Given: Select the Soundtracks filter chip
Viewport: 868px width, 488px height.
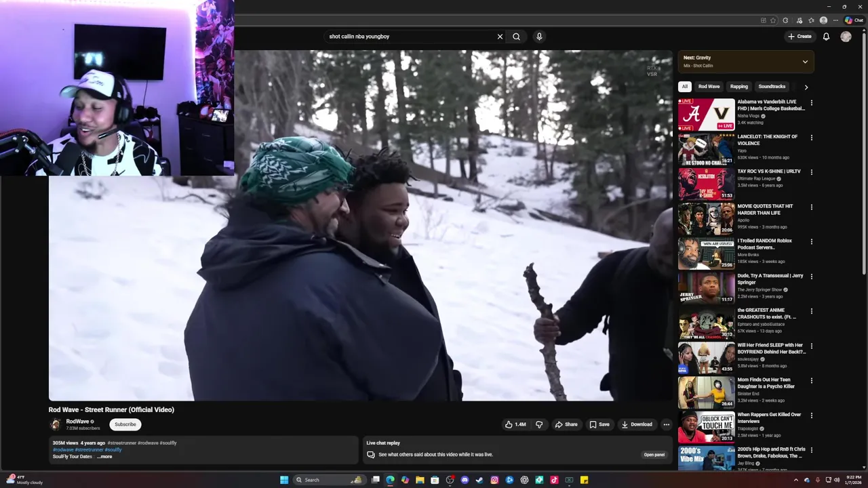Looking at the screenshot, I should (772, 87).
